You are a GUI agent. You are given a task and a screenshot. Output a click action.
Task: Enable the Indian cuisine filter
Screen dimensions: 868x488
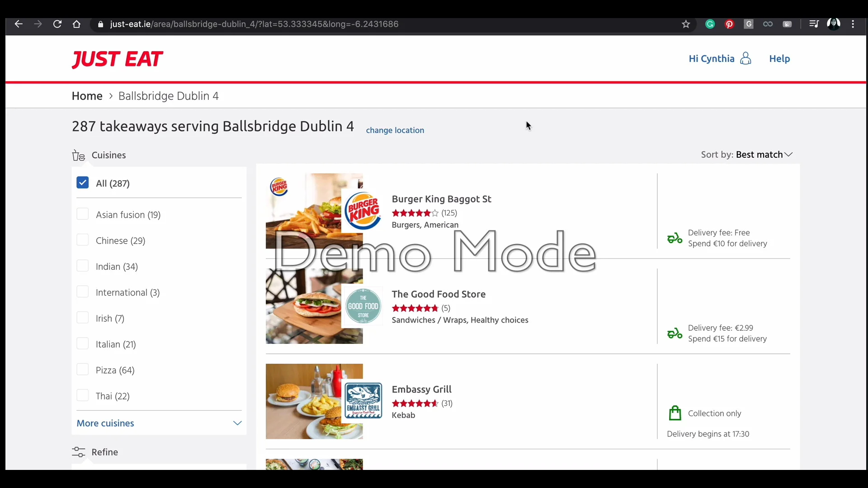83,266
